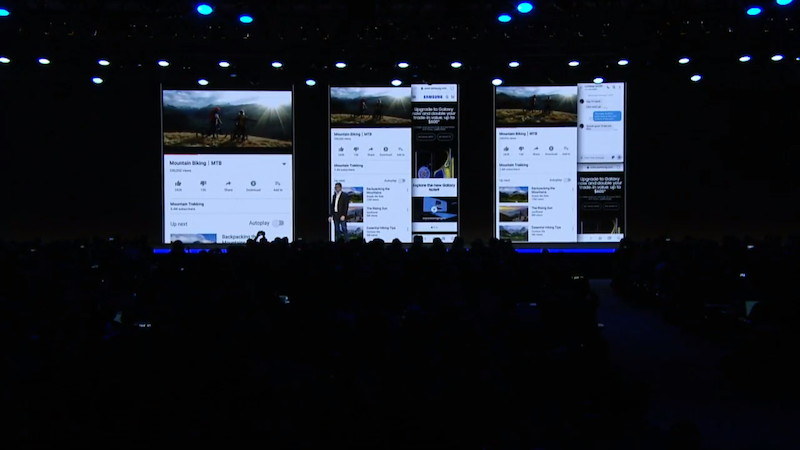Tap Download icon on the single-app screen

[253, 185]
